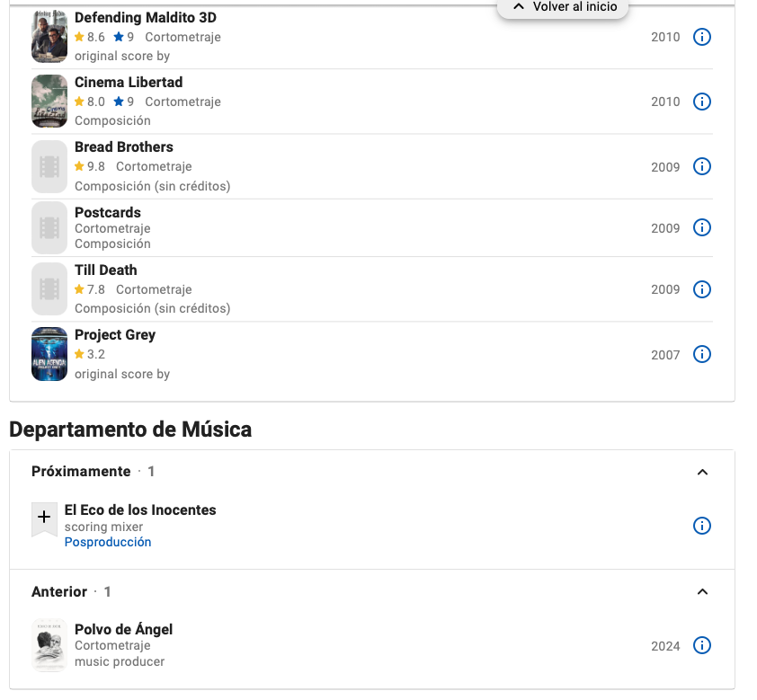Open info for El Eco de los Inocentes
Screen dimensions: 757x700
702,526
